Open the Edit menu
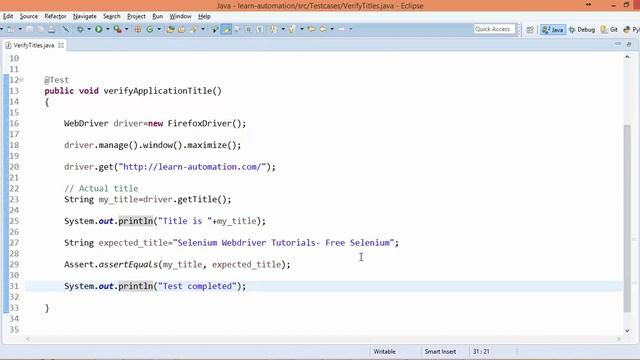The height and width of the screenshot is (360, 640). coord(8,16)
